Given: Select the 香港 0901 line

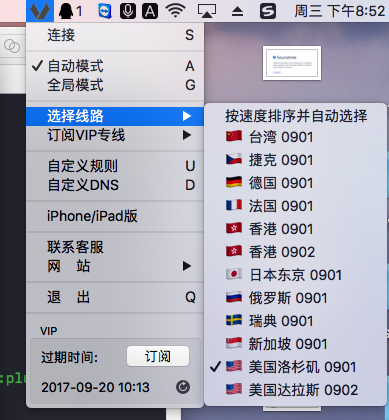Looking at the screenshot, I should pos(296,229).
